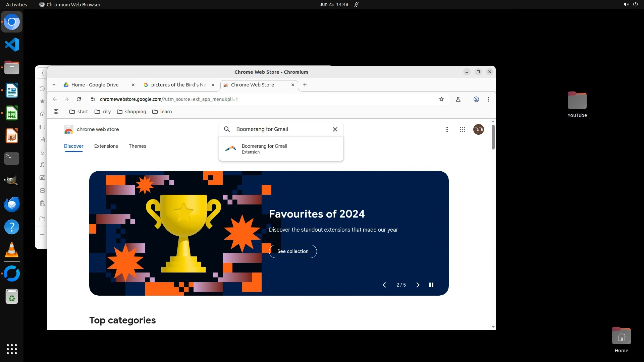This screenshot has width=644, height=362.
Task: Reload the Chrome Web Store page
Action: coord(79,99)
